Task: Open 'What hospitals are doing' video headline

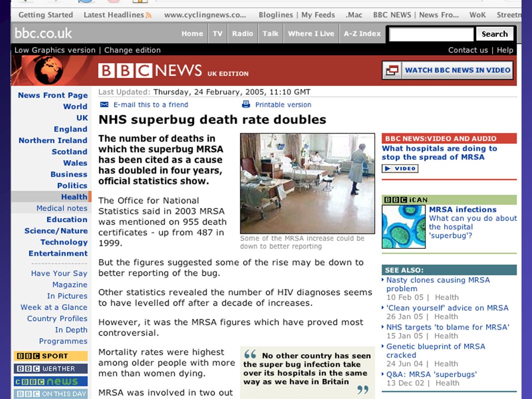Action: (439, 153)
